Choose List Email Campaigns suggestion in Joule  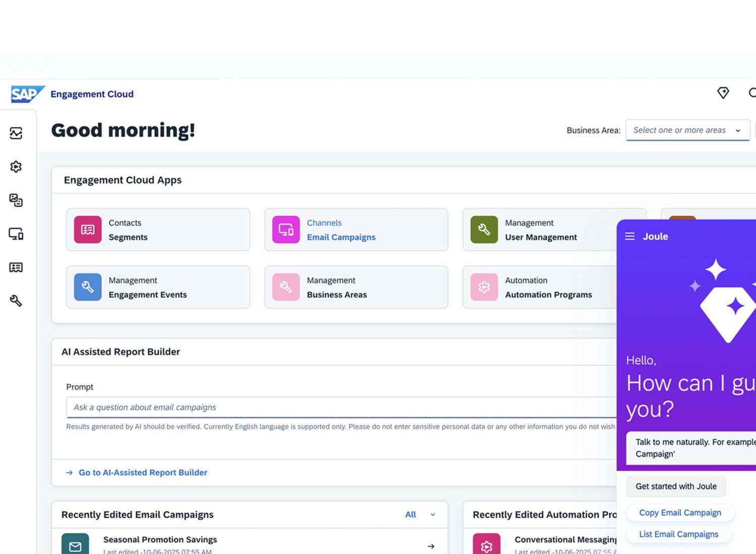click(x=678, y=534)
